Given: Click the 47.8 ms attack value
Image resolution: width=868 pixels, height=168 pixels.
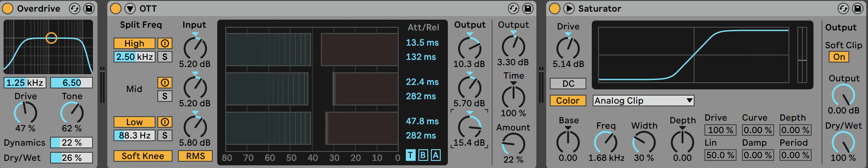Looking at the screenshot, I should point(422,121).
